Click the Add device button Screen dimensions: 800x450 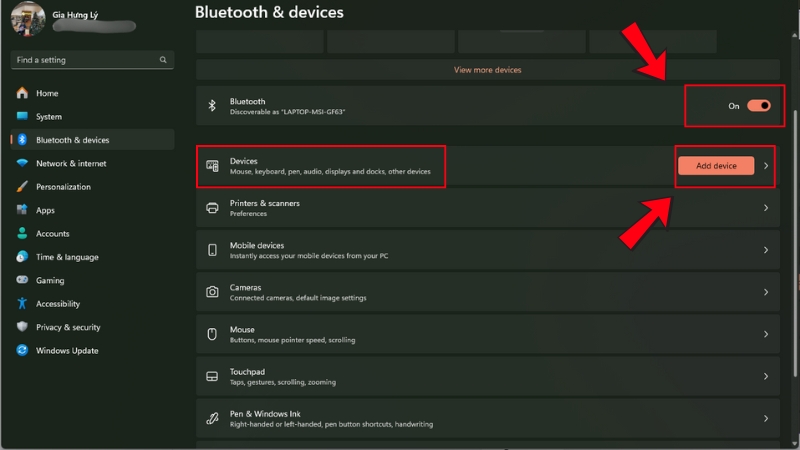tap(716, 165)
